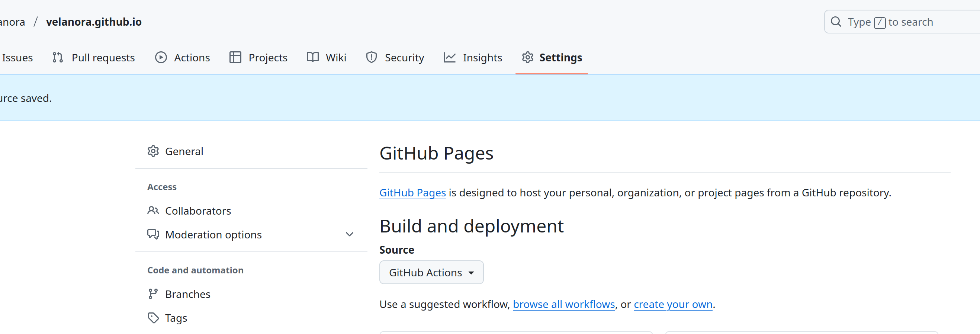
Task: Click the slash shortcut key hint
Action: tap(880, 22)
